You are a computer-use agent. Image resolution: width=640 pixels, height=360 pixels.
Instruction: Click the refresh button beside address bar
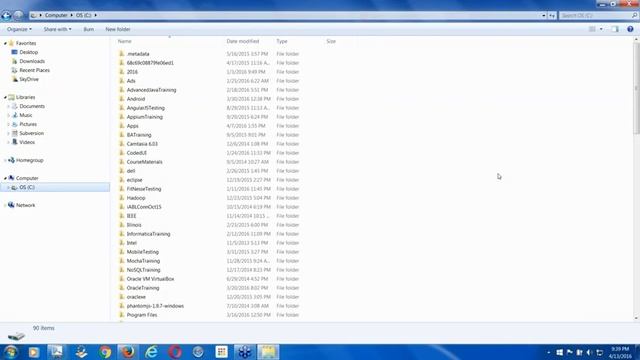pos(552,16)
